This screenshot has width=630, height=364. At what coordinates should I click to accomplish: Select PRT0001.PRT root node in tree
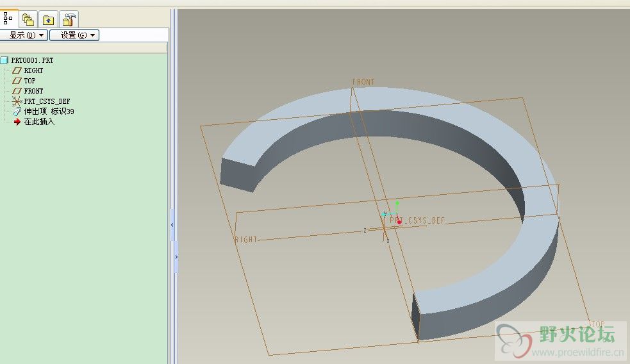[x=32, y=60]
